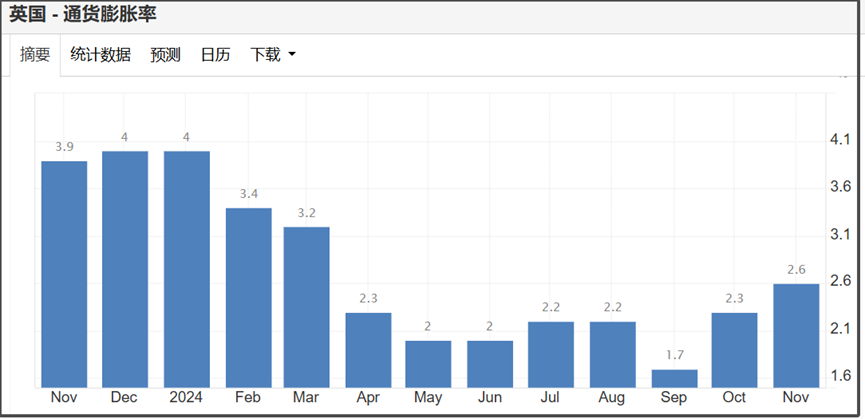Click the Apr bar showing 2.3
The image size is (865, 419).
[x=369, y=350]
